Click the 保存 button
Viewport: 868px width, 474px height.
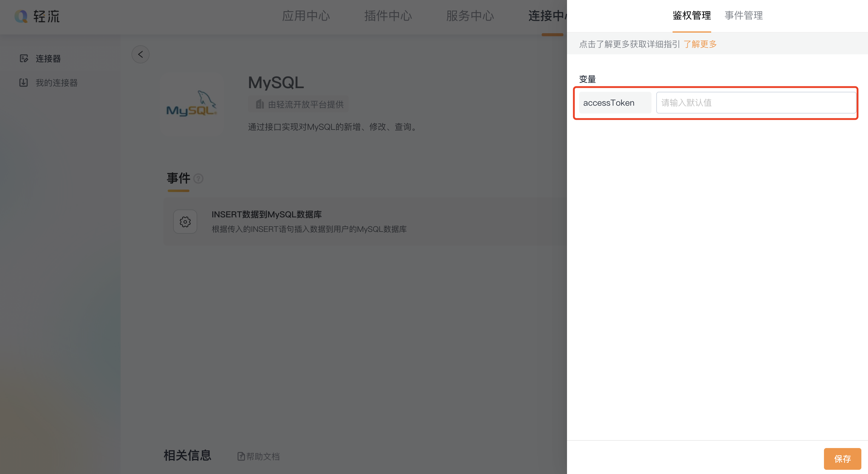tap(842, 459)
